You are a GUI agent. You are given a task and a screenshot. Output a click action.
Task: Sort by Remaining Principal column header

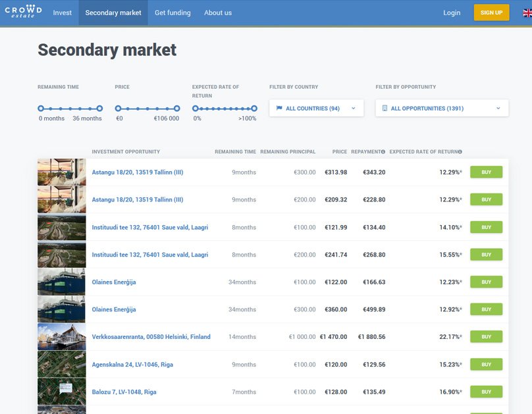coord(288,152)
